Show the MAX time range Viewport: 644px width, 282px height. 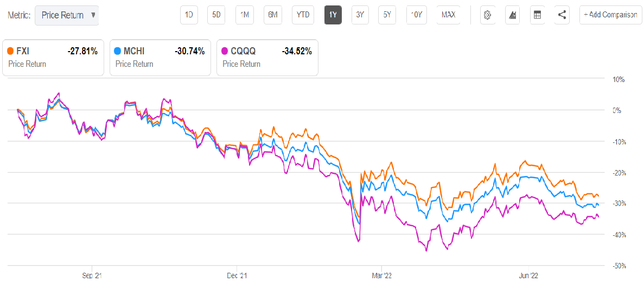448,15
